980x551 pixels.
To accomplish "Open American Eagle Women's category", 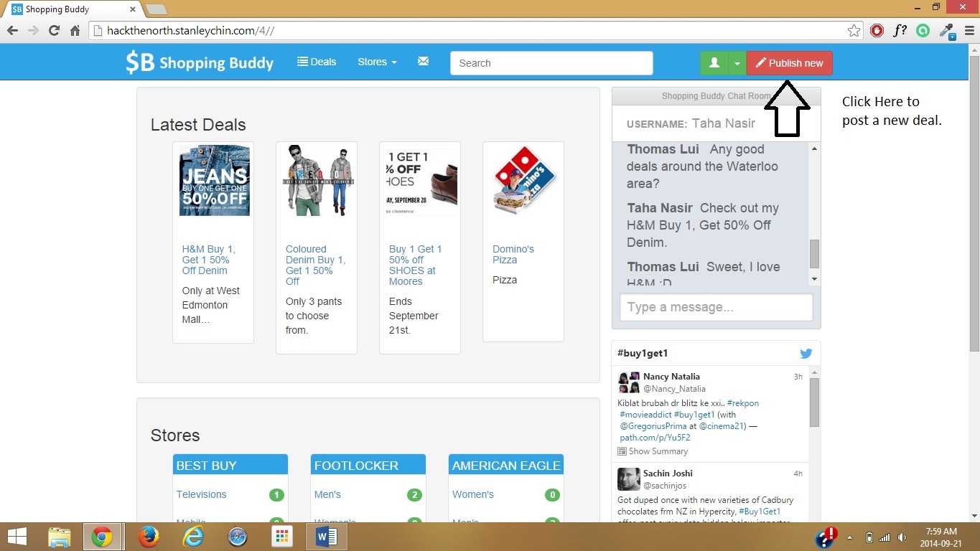I will coord(473,494).
